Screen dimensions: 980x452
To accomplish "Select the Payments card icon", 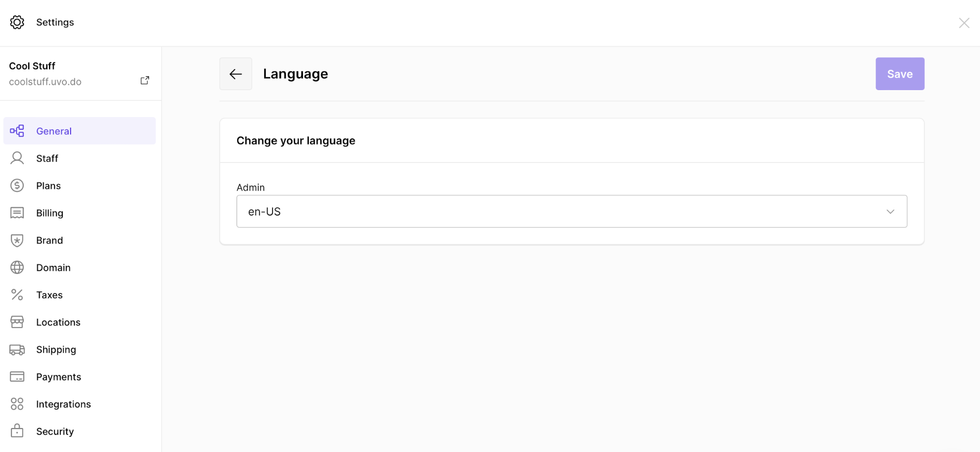I will tap(17, 376).
